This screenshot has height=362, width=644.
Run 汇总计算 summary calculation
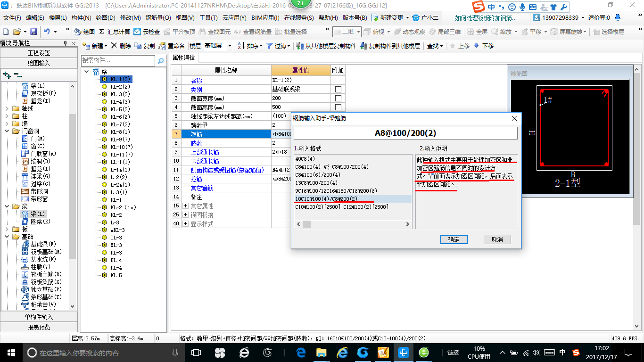tap(115, 32)
